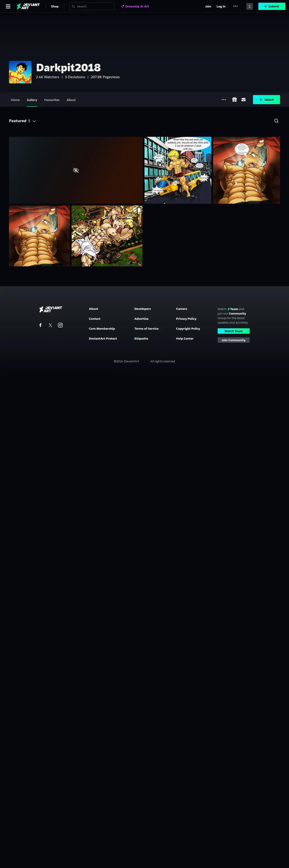Open profile three-dots options menu
This screenshot has height=868, width=289.
224,100
